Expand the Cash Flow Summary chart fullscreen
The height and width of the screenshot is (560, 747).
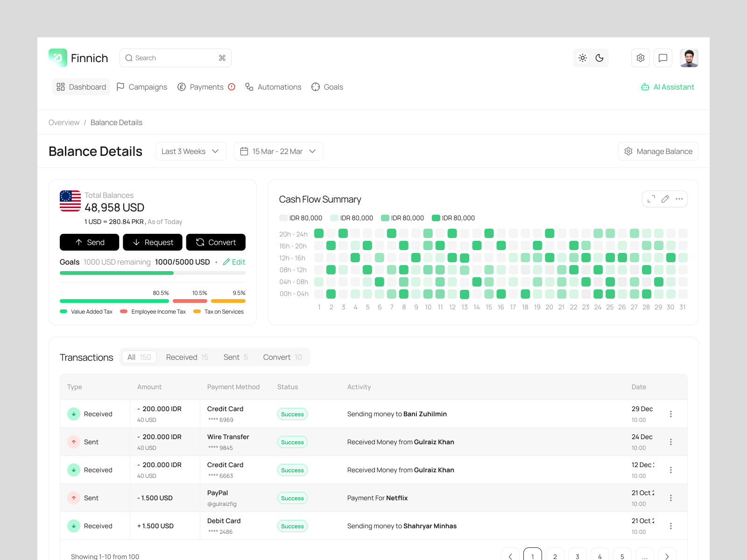tap(652, 199)
